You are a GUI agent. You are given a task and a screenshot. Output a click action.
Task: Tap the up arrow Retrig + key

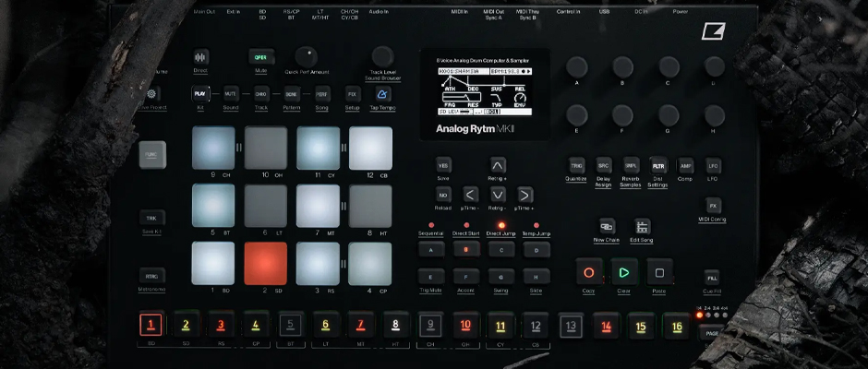point(498,165)
